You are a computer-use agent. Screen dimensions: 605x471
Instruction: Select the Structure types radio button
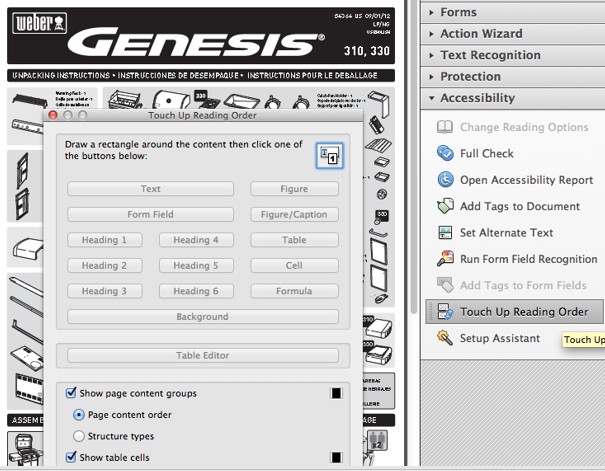pyautogui.click(x=79, y=436)
